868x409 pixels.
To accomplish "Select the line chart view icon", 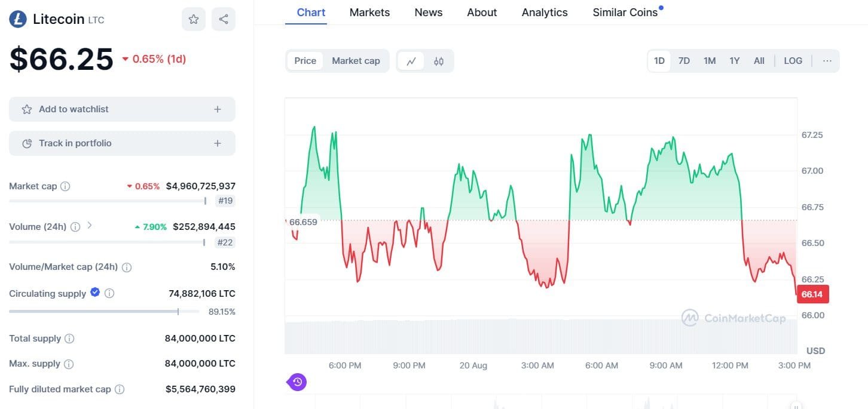I will pyautogui.click(x=411, y=60).
